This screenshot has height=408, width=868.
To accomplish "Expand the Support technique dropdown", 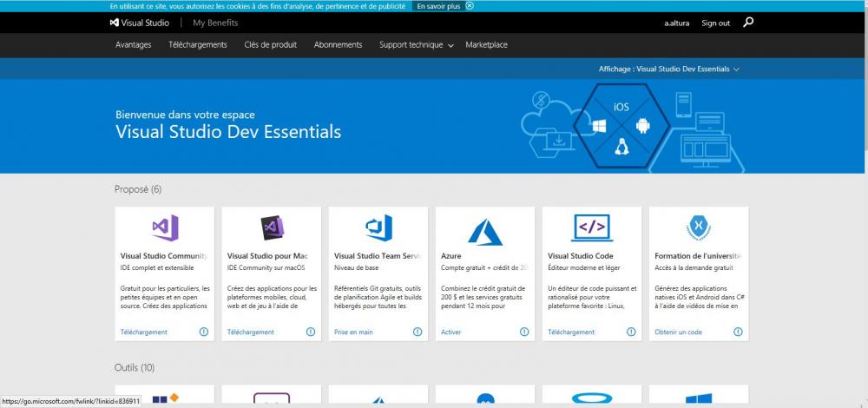I will coord(416,45).
